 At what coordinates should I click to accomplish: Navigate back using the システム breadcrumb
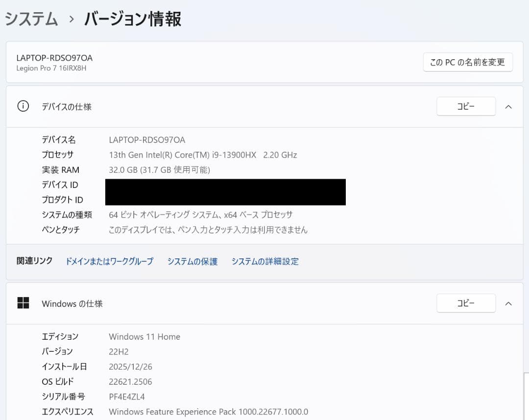(31, 19)
